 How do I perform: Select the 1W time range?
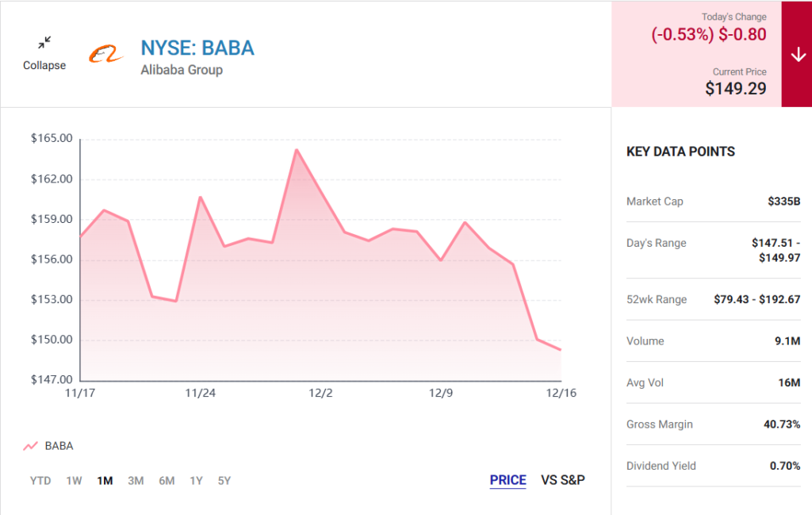(x=74, y=480)
